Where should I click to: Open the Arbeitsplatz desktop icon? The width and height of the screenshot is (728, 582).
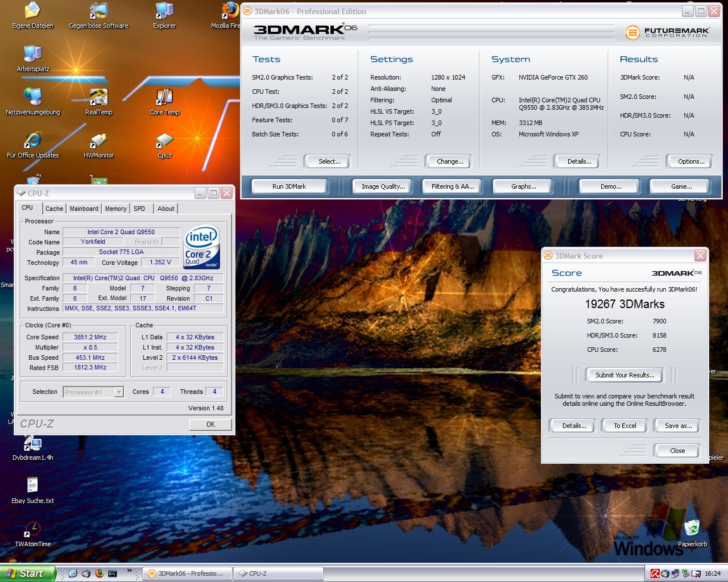tap(32, 59)
